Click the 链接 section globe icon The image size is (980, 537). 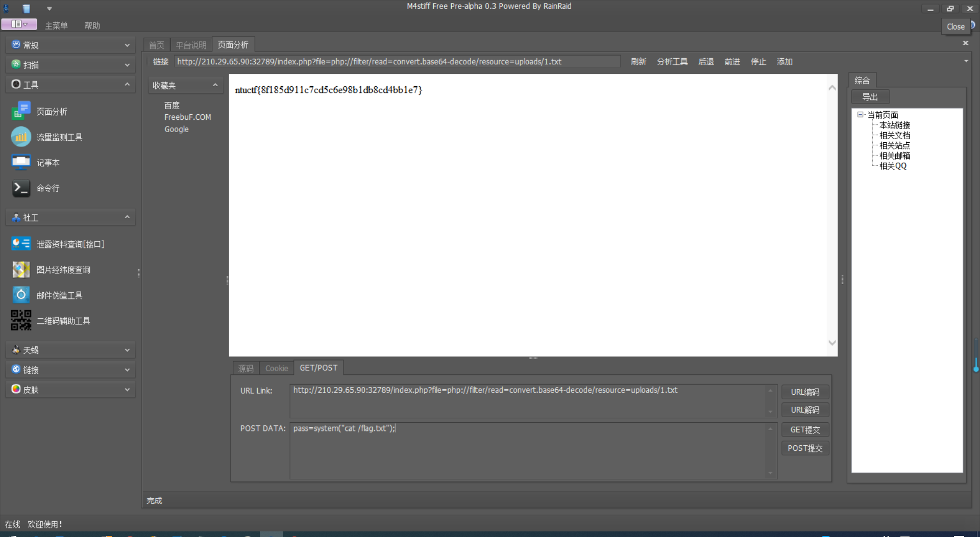coord(16,369)
